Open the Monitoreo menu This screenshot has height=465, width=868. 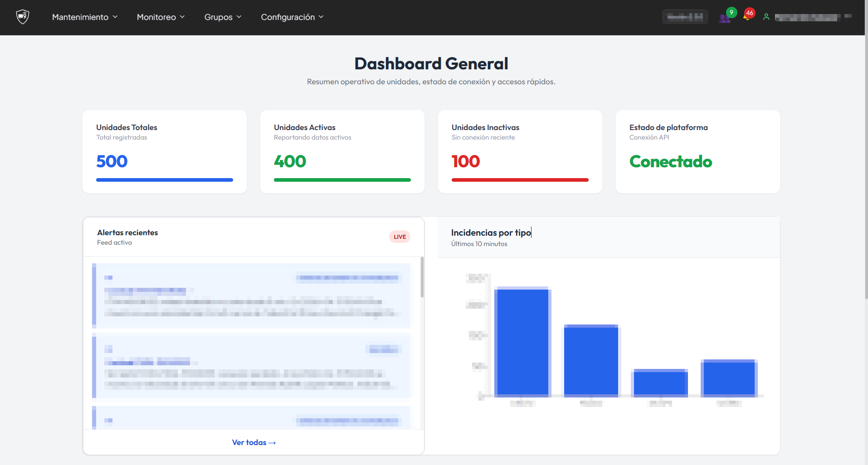point(161,17)
